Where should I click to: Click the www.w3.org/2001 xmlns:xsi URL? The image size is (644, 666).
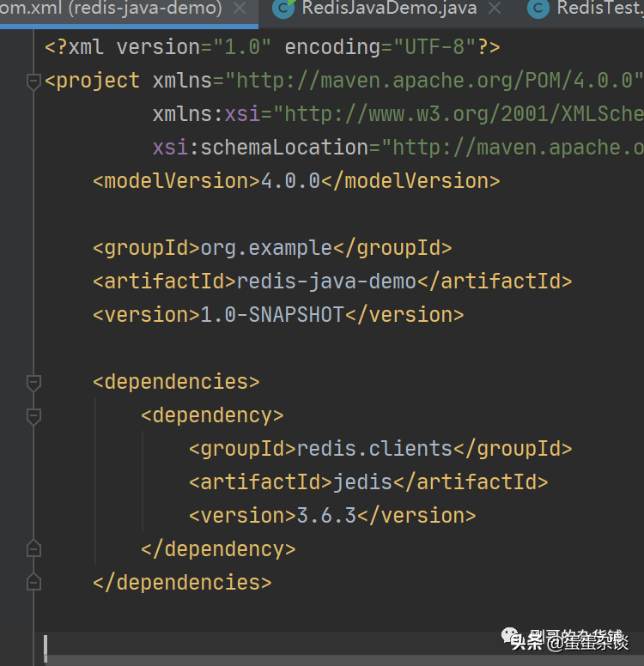click(459, 114)
